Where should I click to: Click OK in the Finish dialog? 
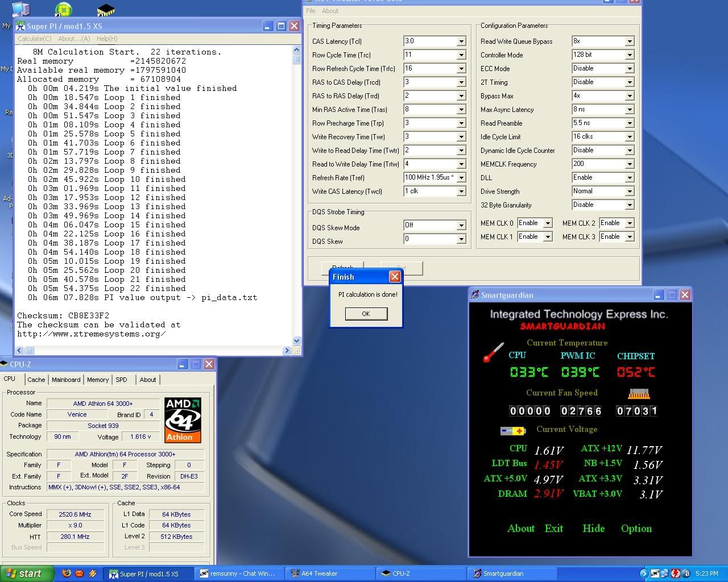click(366, 314)
